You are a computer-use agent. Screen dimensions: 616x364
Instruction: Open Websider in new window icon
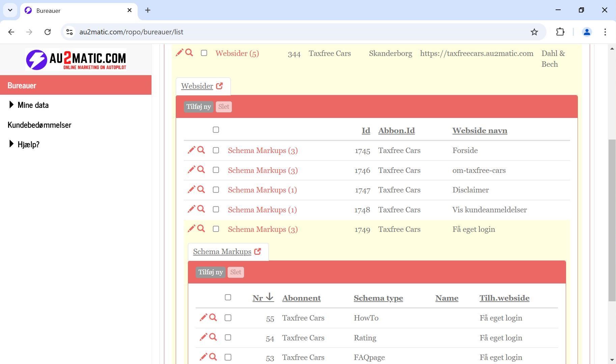point(219,86)
